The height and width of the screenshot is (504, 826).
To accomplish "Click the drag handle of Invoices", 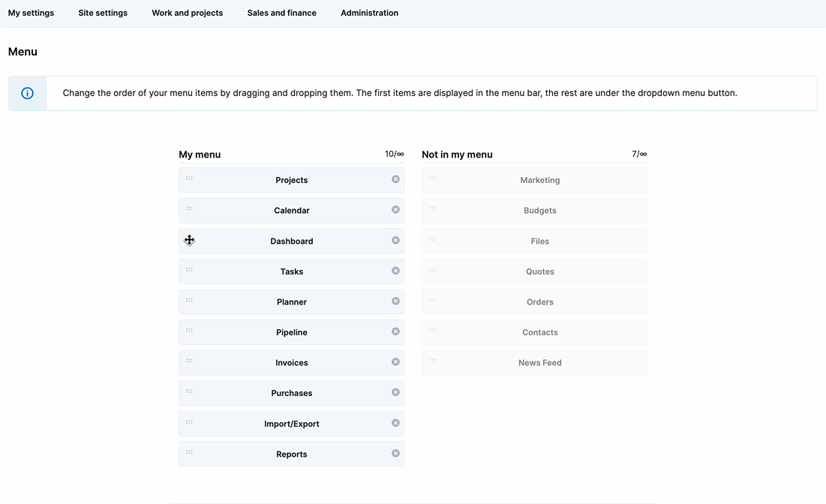I will tap(189, 361).
